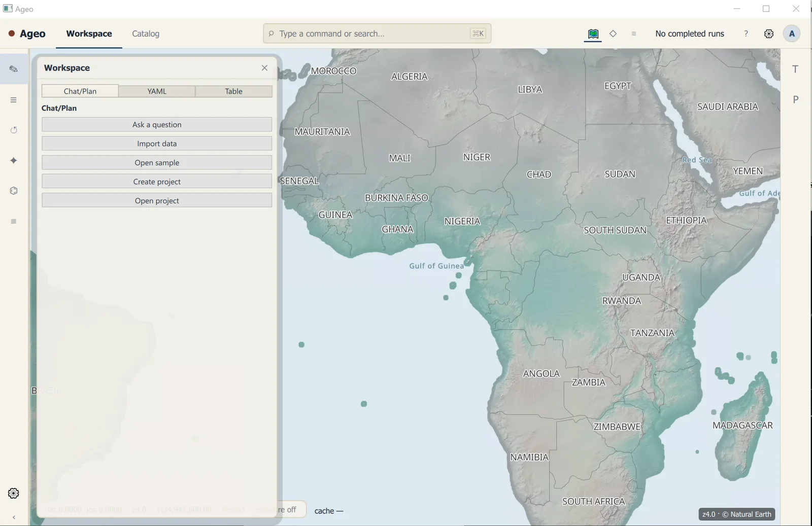Image resolution: width=812 pixels, height=526 pixels.
Task: Open the hamburger list icon in left sidebar
Action: (x=14, y=99)
